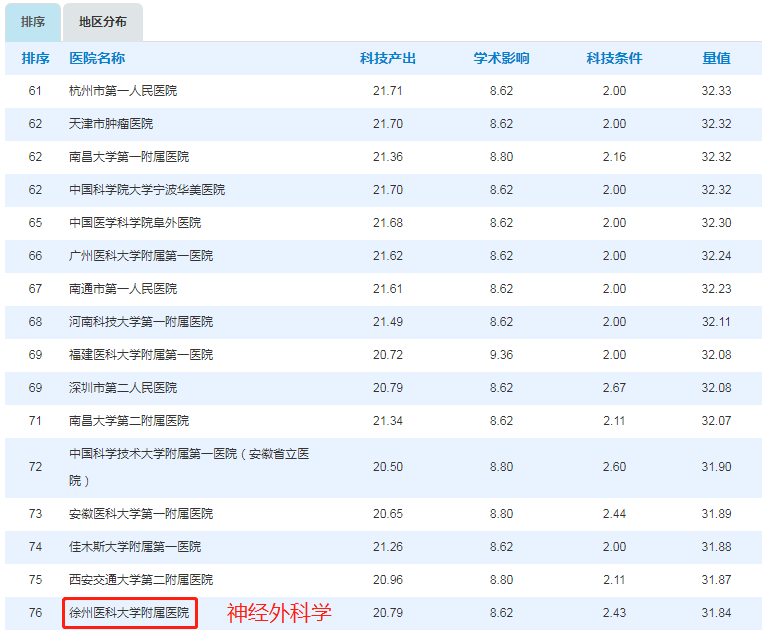The height and width of the screenshot is (636, 769).
Task: Click 科技产出 value 21.68
Action: 388,223
